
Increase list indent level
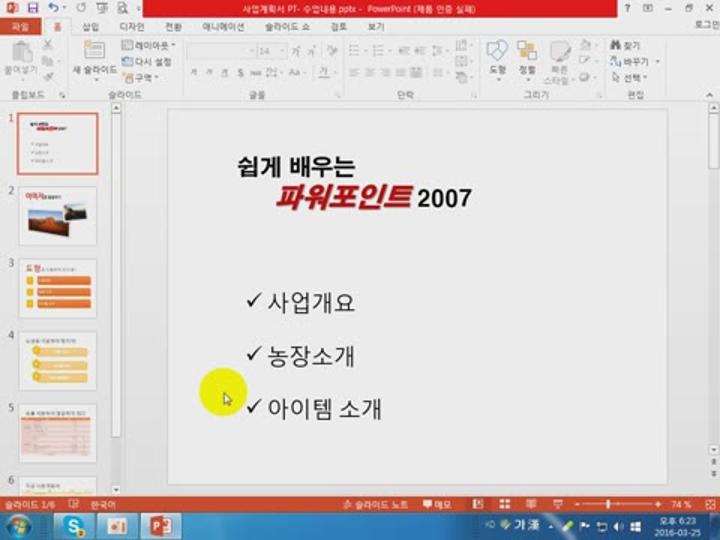point(419,51)
